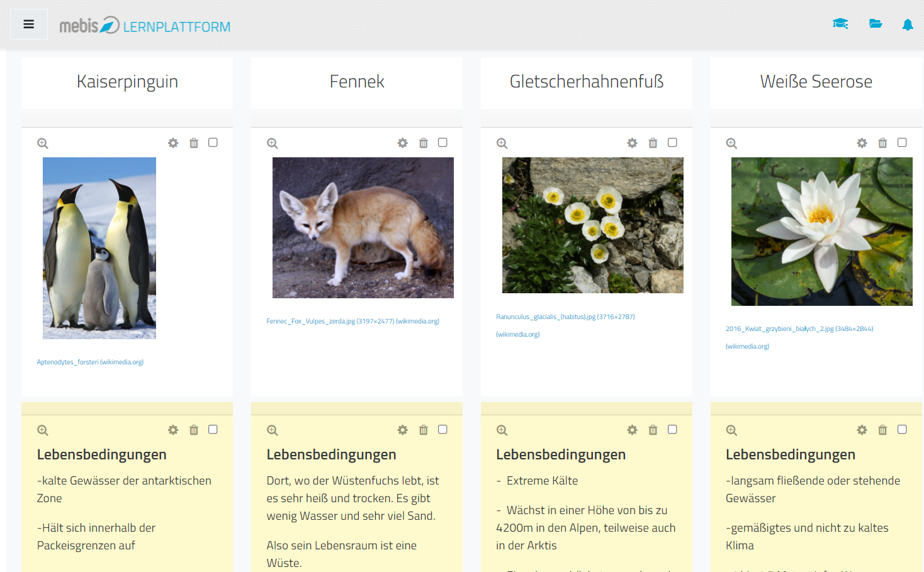Viewport: 924px width, 572px height.
Task: Open settings gear of Kaiserpinguin Lebensbedingungen card
Action: pos(173,430)
